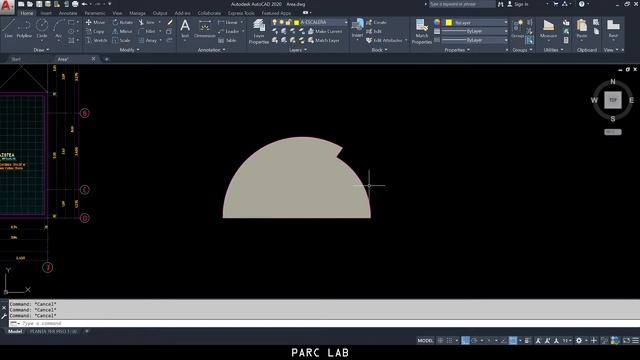Open the Express Tools ribbon tab

click(241, 13)
